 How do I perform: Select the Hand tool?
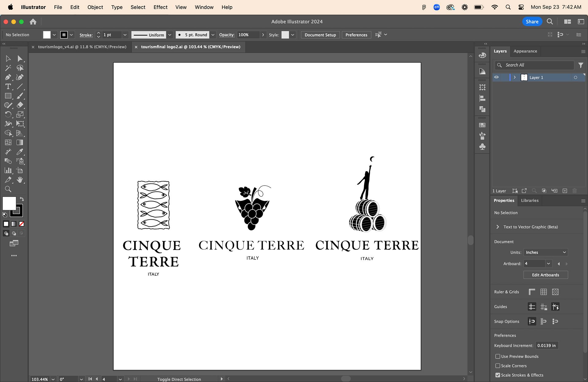tap(20, 180)
